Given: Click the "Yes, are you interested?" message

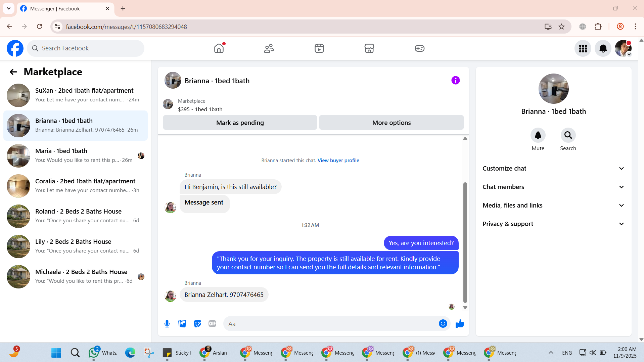Looking at the screenshot, I should point(421,243).
